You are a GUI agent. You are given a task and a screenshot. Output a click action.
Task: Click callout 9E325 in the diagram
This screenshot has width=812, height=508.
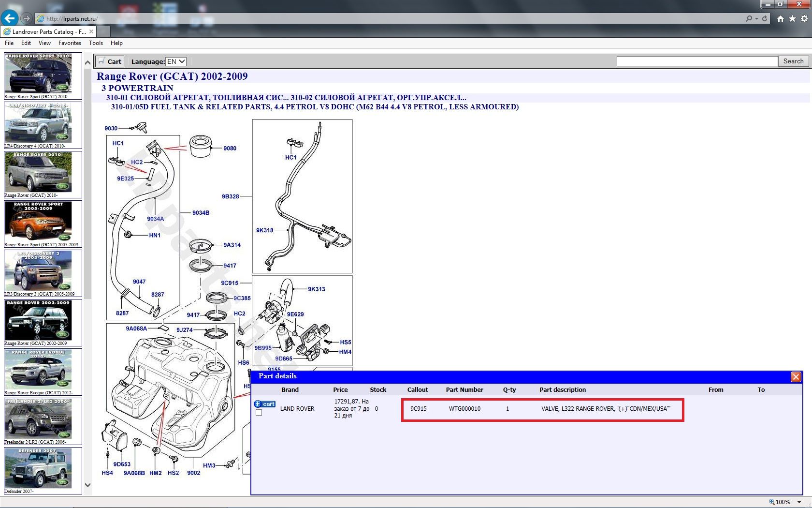point(125,179)
